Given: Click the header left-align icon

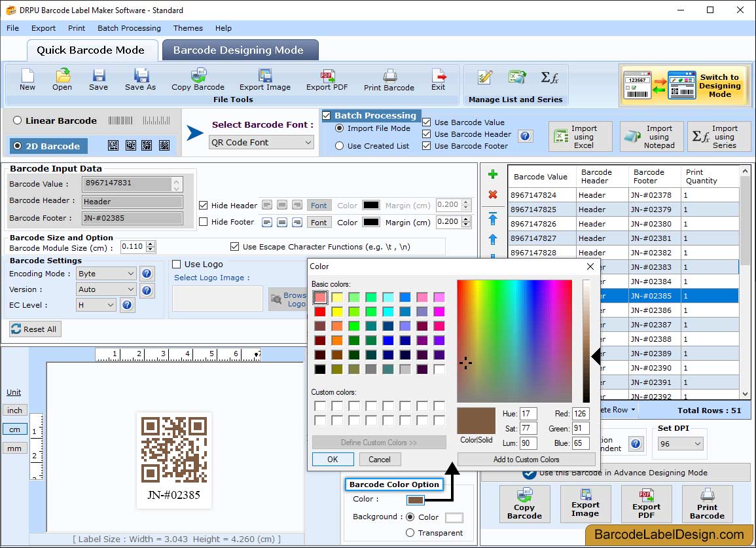Looking at the screenshot, I should point(266,205).
